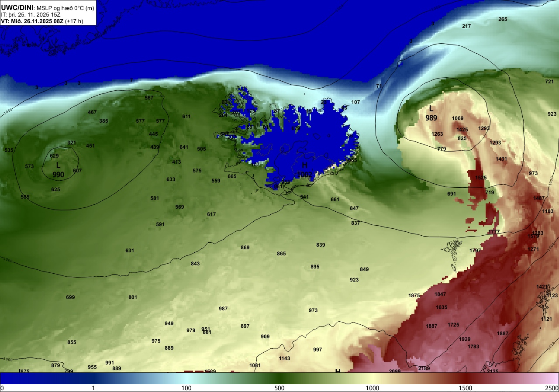The image size is (559, 392).
Task: Click the height value '629'
Action: pyautogui.click(x=54, y=156)
